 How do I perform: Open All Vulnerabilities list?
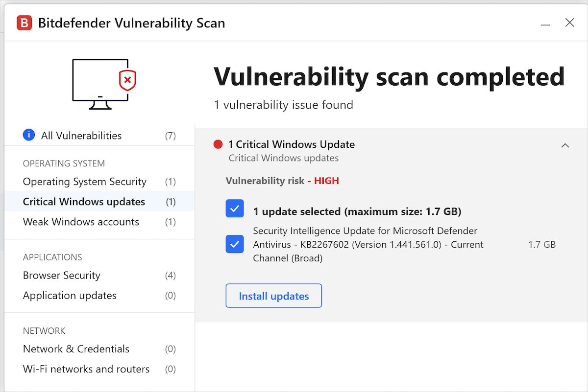coord(81,136)
